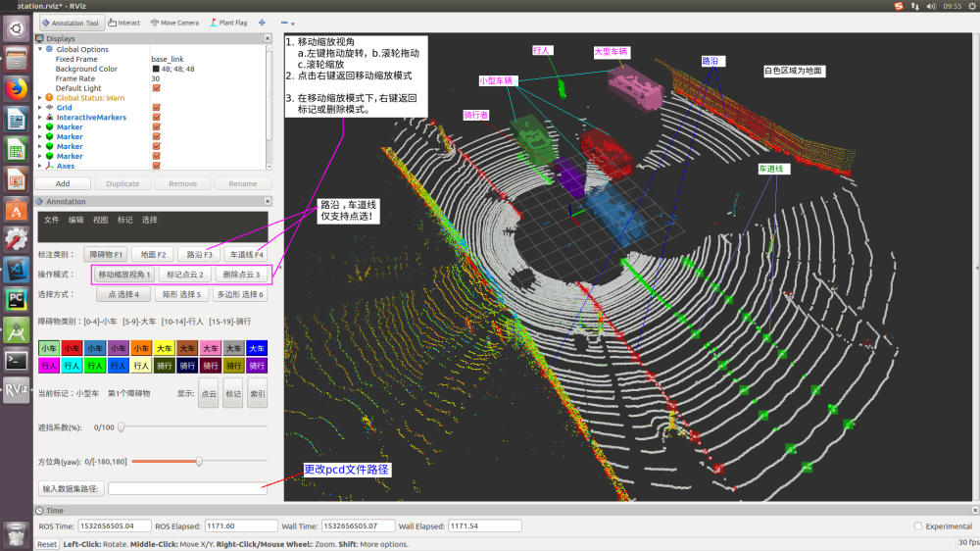Open the 视图 menu
The image size is (980, 551).
click(100, 220)
